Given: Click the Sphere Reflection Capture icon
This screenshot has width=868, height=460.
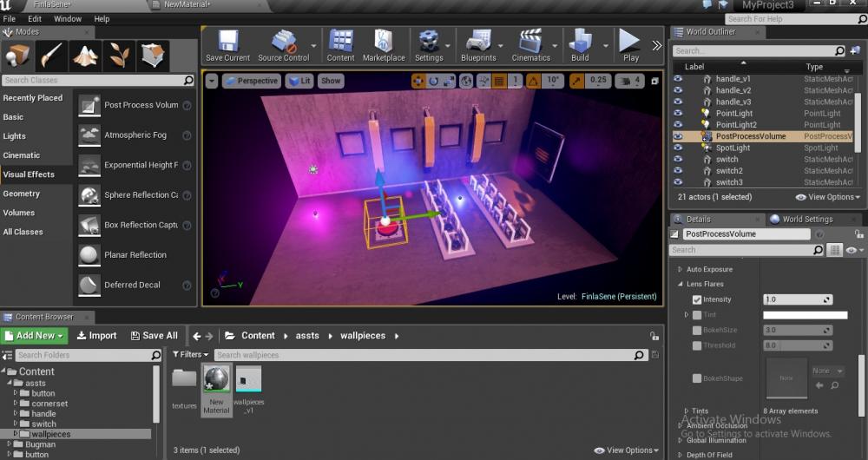Looking at the screenshot, I should 89,195.
